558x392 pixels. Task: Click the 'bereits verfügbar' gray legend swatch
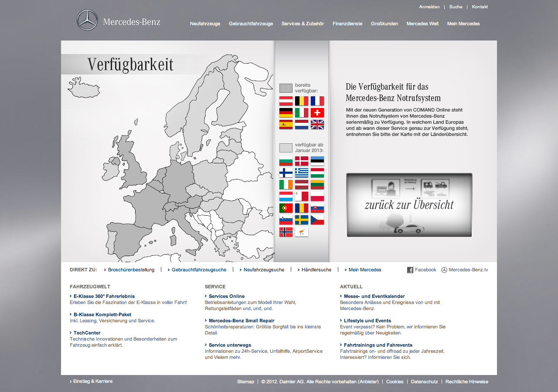[x=286, y=88]
